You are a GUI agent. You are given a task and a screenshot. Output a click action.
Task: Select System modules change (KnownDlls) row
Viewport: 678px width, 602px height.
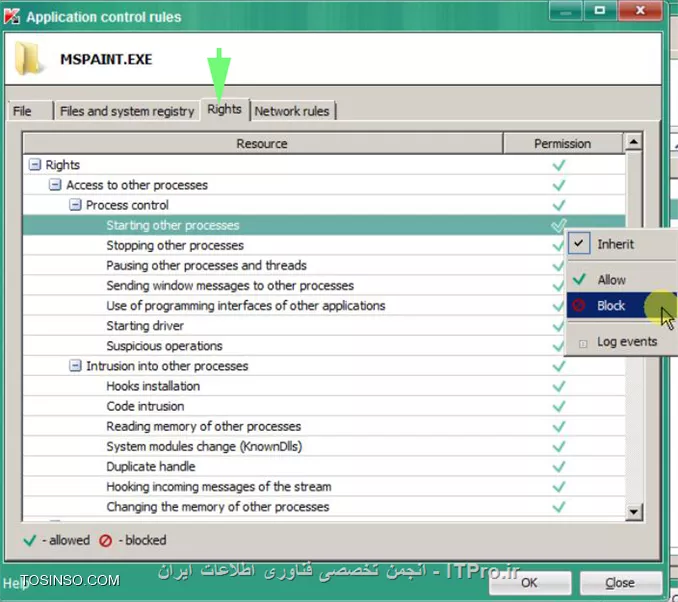point(324,446)
